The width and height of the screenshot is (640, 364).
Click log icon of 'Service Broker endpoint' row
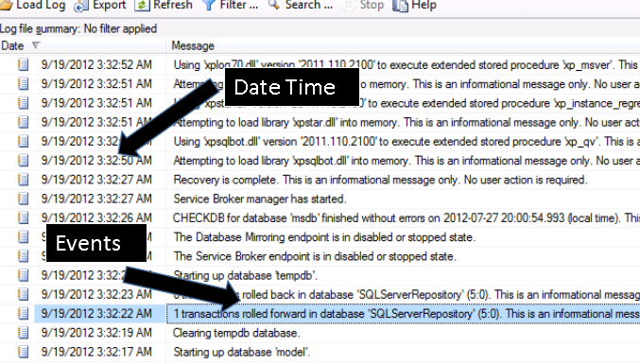(x=23, y=256)
